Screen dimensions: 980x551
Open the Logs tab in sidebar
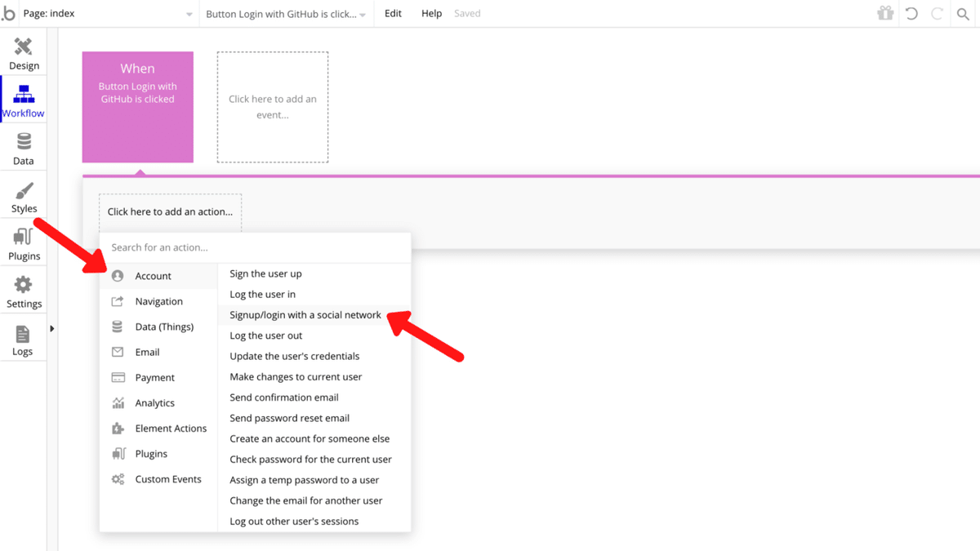coord(24,340)
